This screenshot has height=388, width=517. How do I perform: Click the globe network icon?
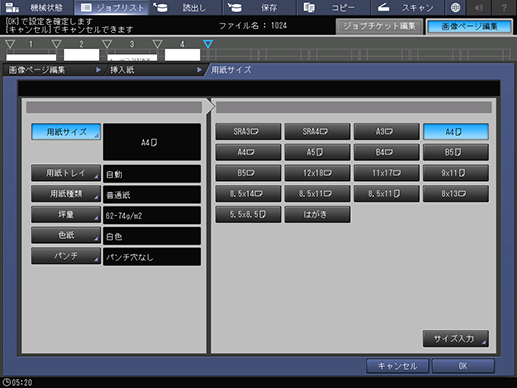coord(456,7)
